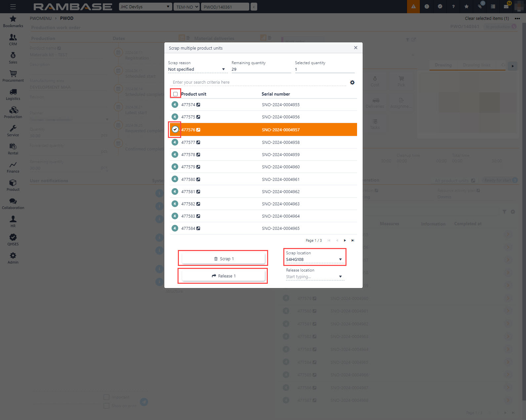
Task: Open the HR module
Action: point(13,222)
